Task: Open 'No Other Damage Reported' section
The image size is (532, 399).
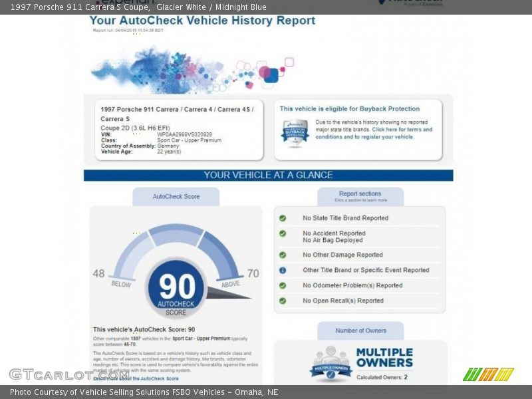Action: coord(342,255)
